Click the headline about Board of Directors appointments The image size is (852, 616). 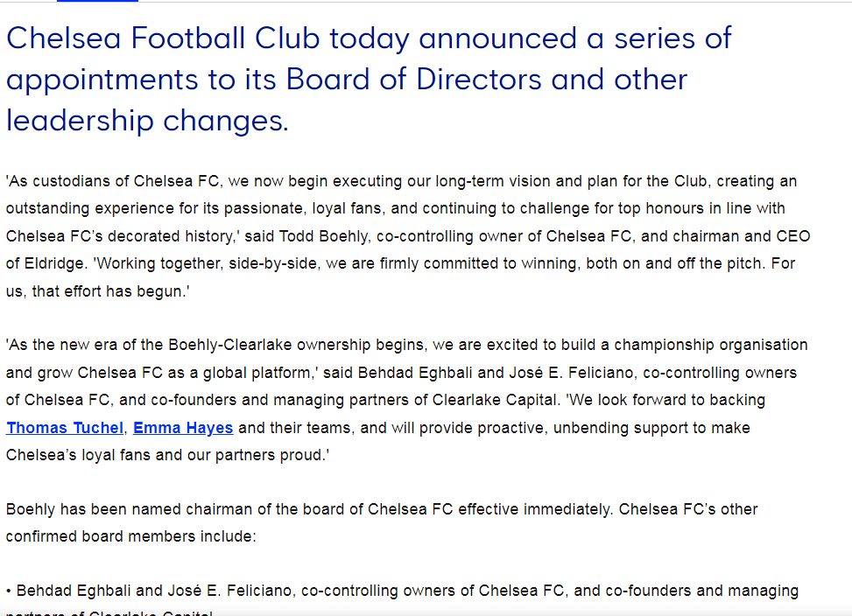(369, 80)
